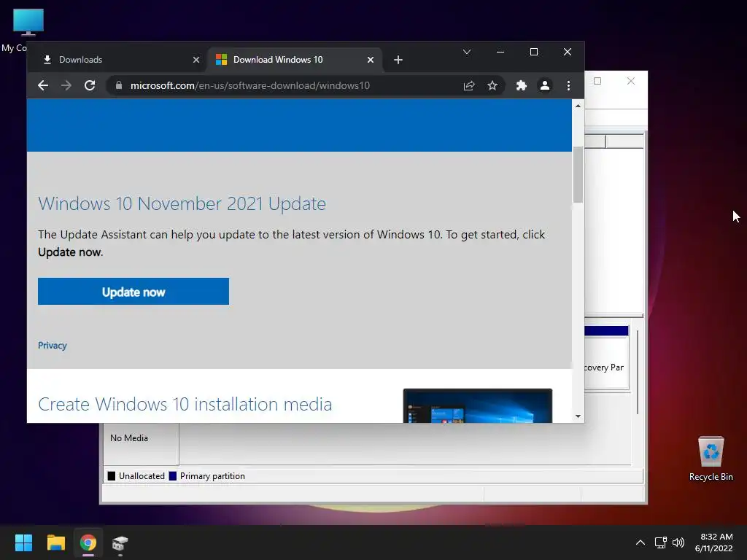747x560 pixels.
Task: Select the Download Windows 10 tab
Action: pos(295,60)
